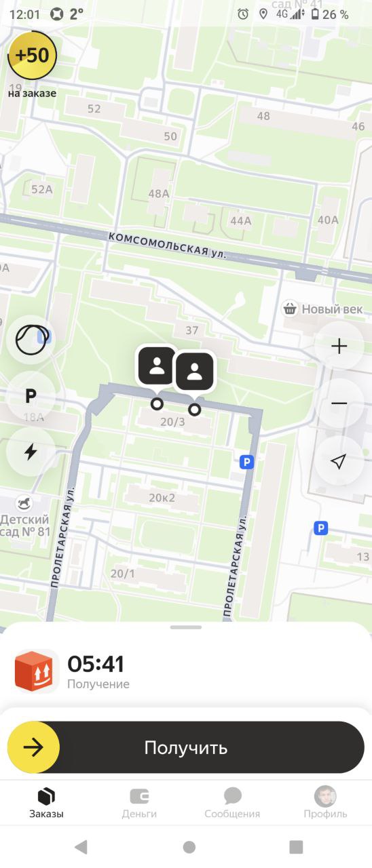Center map with location arrow button
The image size is (372, 868).
pos(339,461)
